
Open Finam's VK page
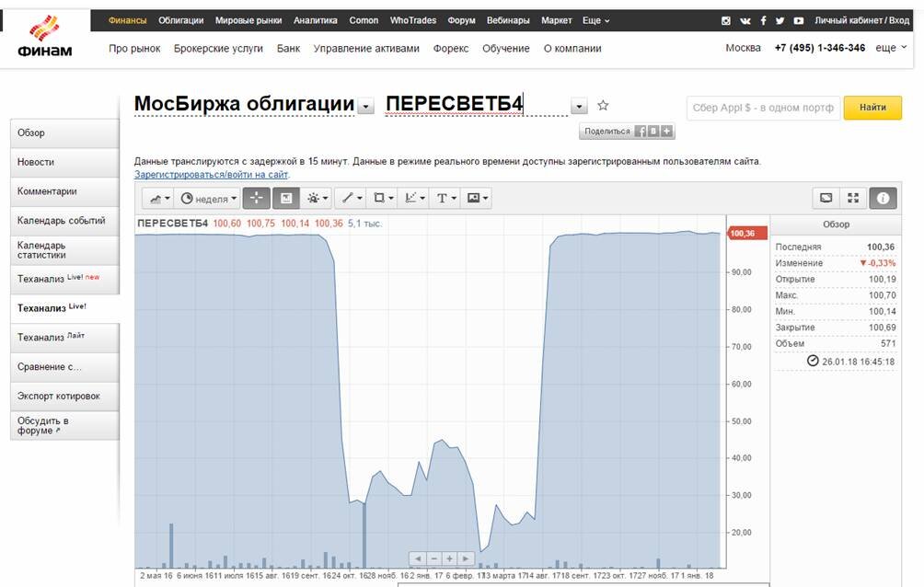745,20
